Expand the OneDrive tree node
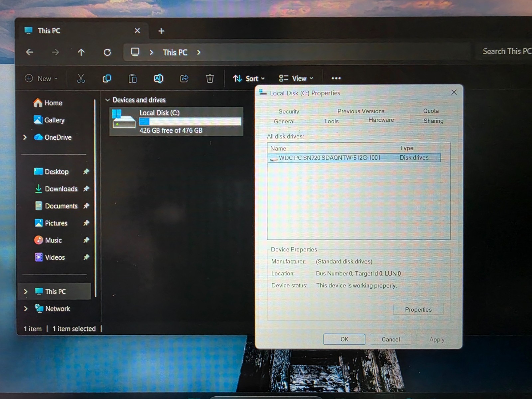The width and height of the screenshot is (532, 399). pyautogui.click(x=25, y=137)
